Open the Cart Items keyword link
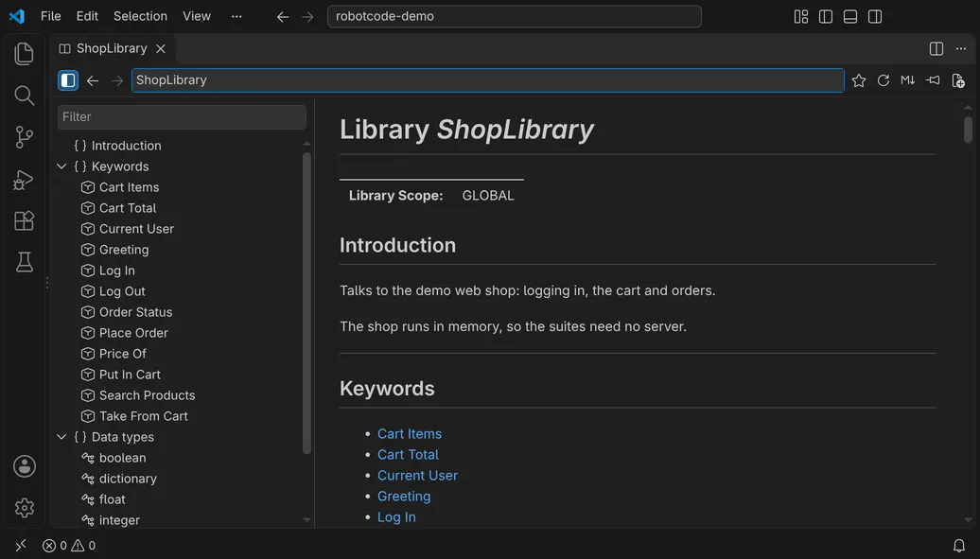The width and height of the screenshot is (980, 559). (x=410, y=434)
